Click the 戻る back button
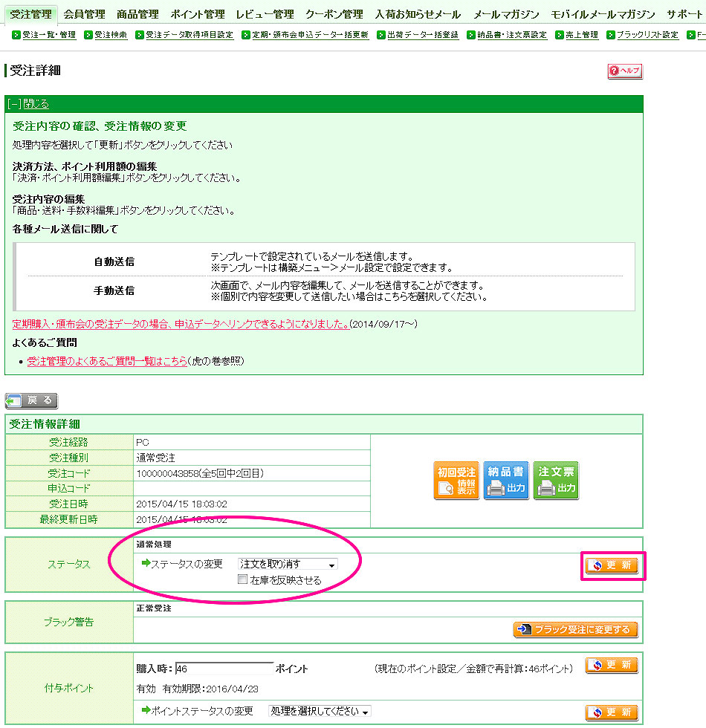706x728 pixels. 31,400
